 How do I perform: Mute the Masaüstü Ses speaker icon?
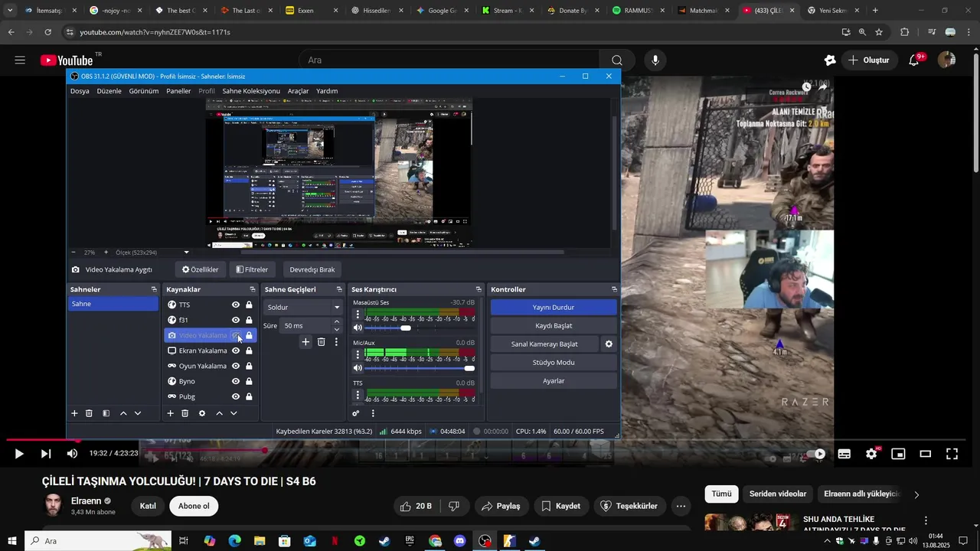point(358,328)
